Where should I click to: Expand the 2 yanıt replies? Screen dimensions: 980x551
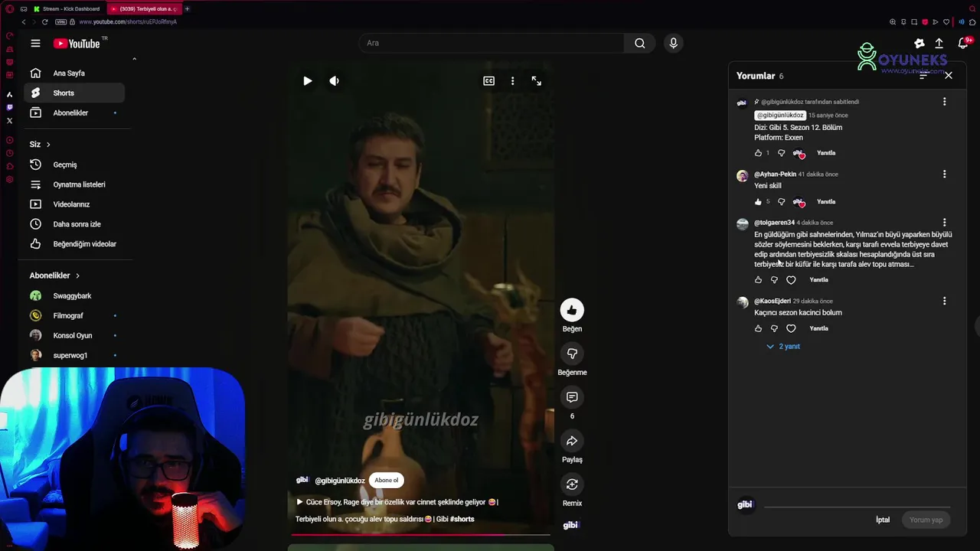point(783,347)
